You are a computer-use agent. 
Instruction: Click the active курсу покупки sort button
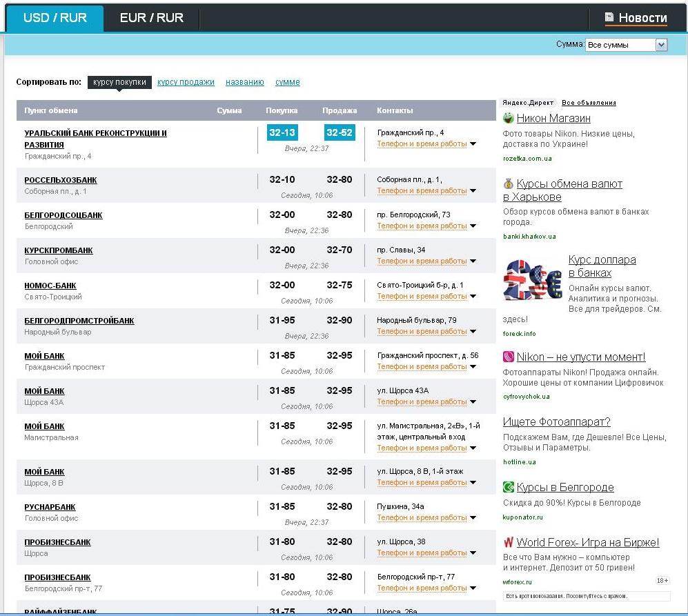119,82
